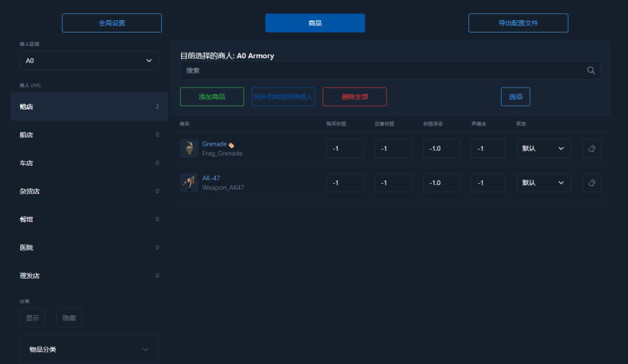Select the 商品 tab

pyautogui.click(x=315, y=23)
